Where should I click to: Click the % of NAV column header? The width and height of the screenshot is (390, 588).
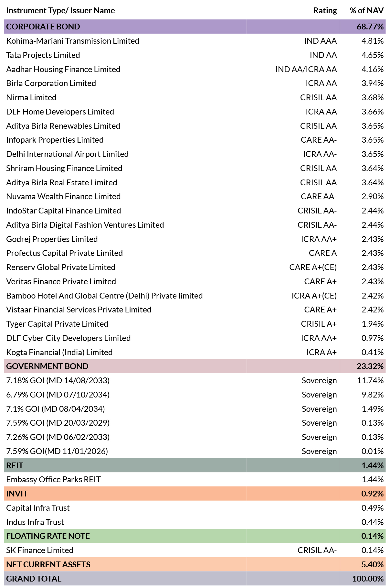tap(366, 10)
